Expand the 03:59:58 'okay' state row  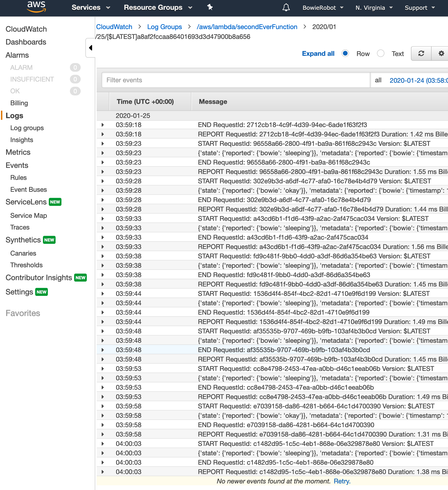(x=103, y=416)
